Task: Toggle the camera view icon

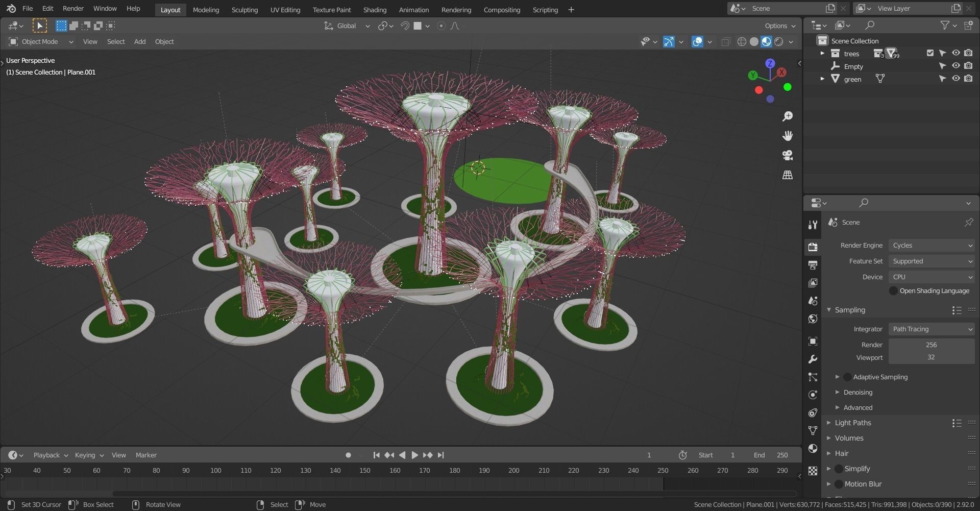Action: 788,155
